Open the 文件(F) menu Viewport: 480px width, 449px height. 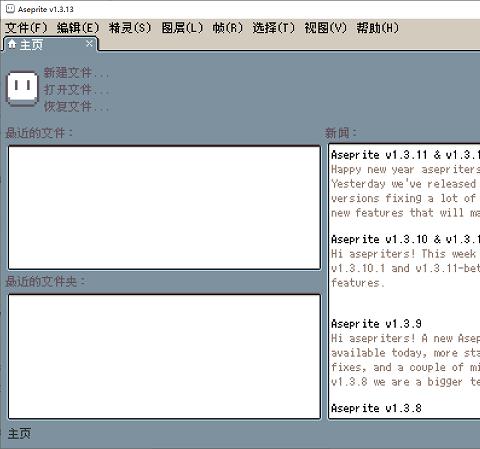(26, 28)
